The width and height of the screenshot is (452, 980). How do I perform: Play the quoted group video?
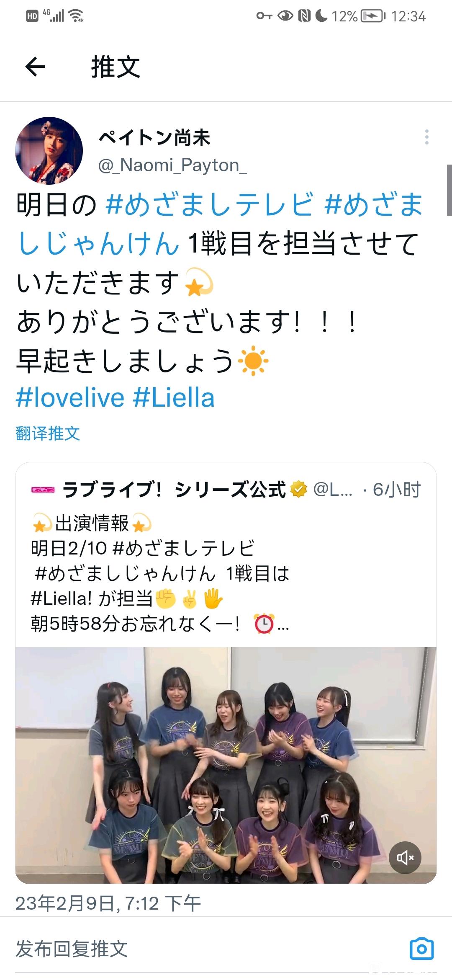coord(226,765)
